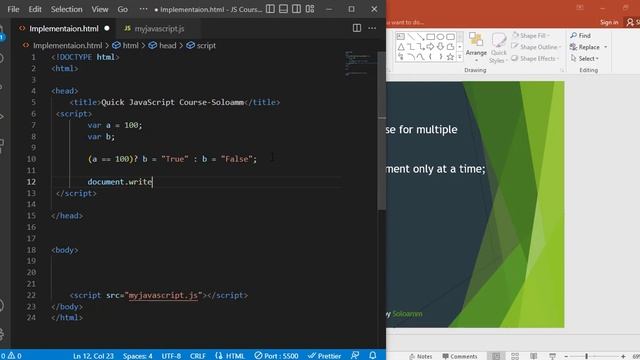The image size is (640, 360).
Task: Click the head breadcrumb item
Action: (162, 45)
